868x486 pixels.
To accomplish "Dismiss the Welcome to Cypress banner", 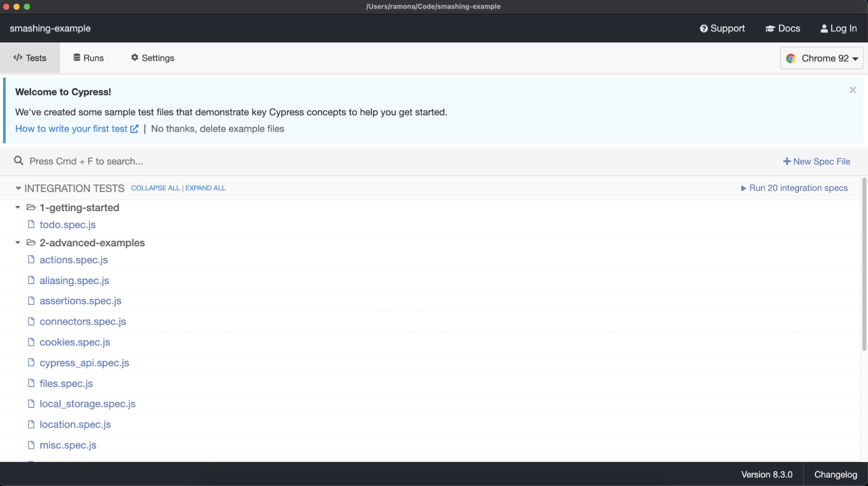I will [x=852, y=90].
